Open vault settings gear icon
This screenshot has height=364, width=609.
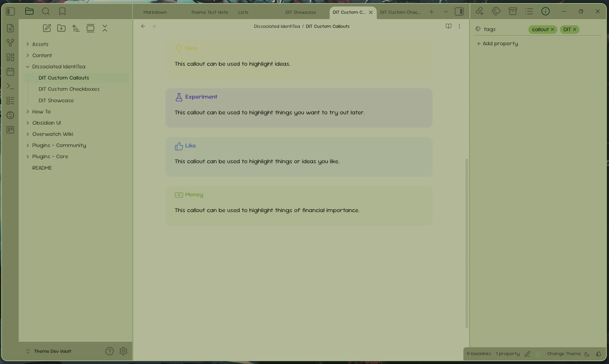(124, 351)
